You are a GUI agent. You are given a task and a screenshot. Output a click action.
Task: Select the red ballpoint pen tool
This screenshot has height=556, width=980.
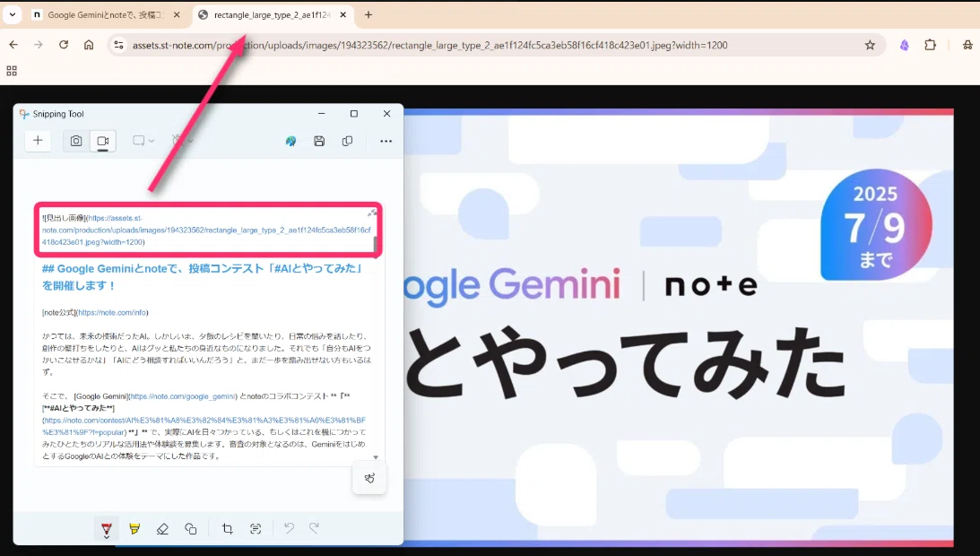[107, 529]
